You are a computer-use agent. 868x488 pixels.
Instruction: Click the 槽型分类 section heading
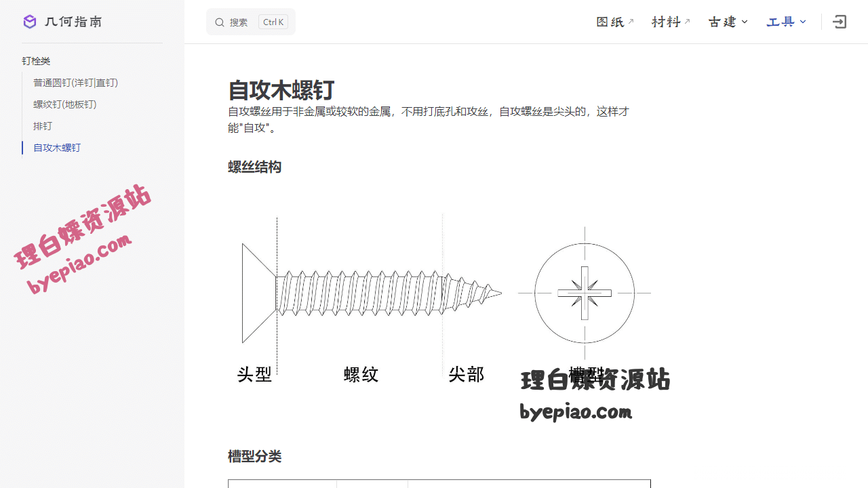[x=254, y=456]
